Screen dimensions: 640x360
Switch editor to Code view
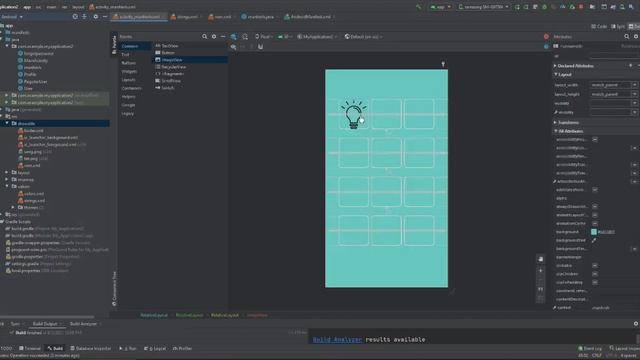[x=599, y=27]
